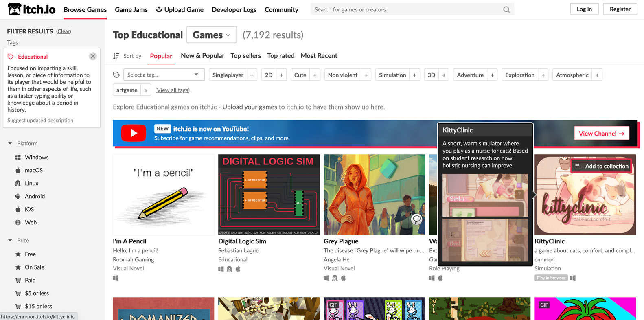Image resolution: width=644 pixels, height=320 pixels.
Task: Add Non violent tag with plus button
Action: pyautogui.click(x=366, y=75)
